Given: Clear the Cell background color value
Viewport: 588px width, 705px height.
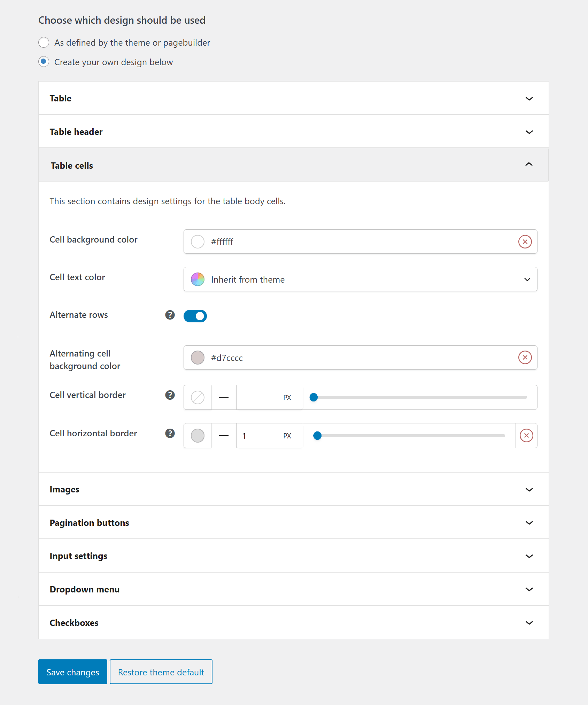Looking at the screenshot, I should 525,242.
